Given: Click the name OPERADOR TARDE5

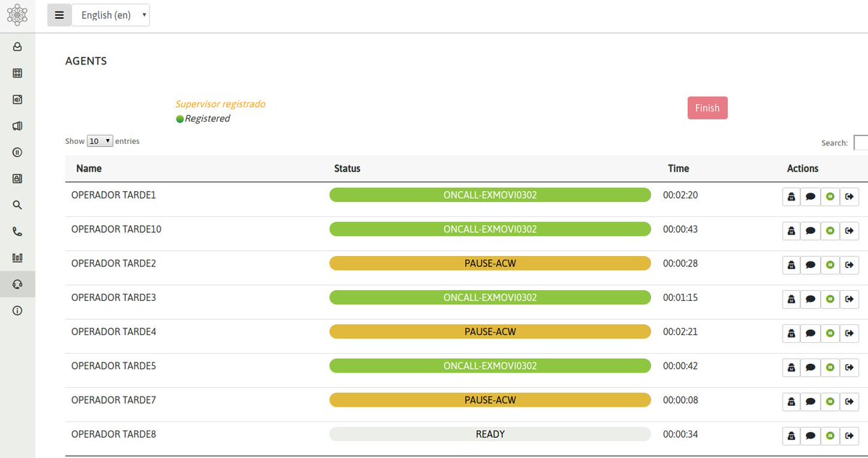Looking at the screenshot, I should click(x=114, y=366).
